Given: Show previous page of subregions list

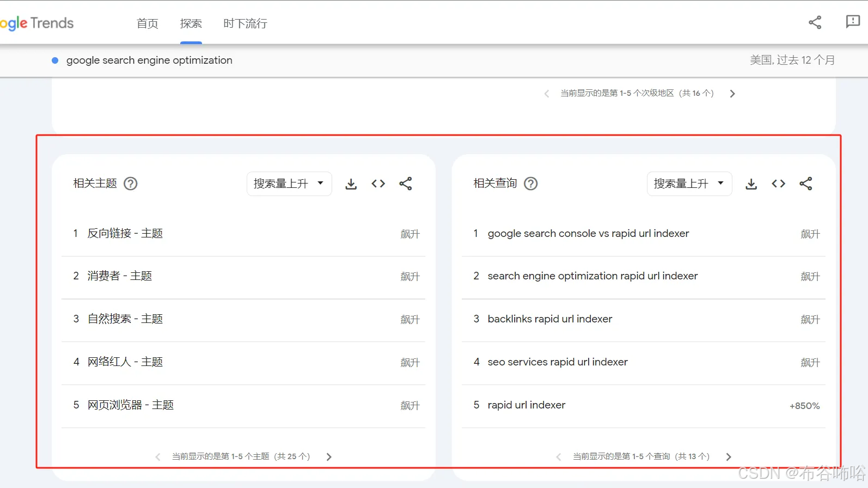Looking at the screenshot, I should (x=547, y=94).
